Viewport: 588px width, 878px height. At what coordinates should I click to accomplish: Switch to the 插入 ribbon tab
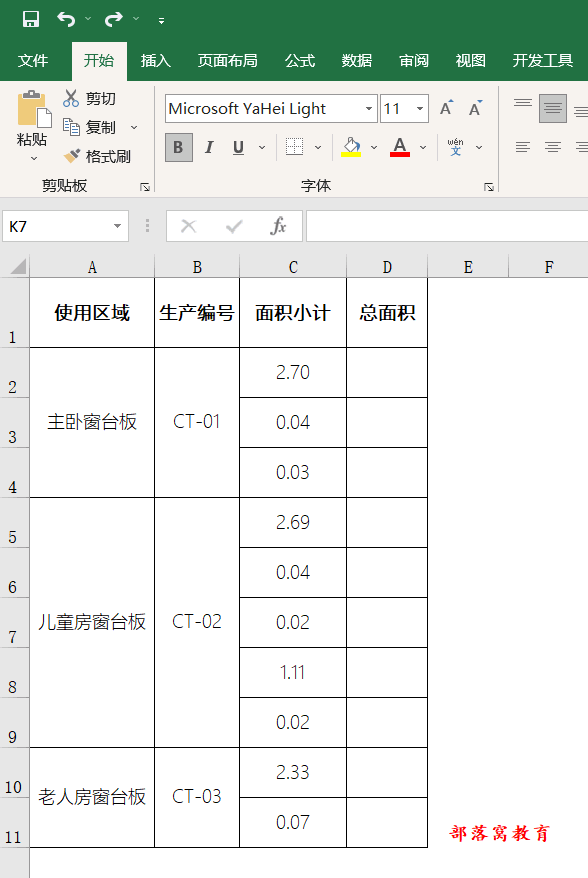(x=155, y=60)
